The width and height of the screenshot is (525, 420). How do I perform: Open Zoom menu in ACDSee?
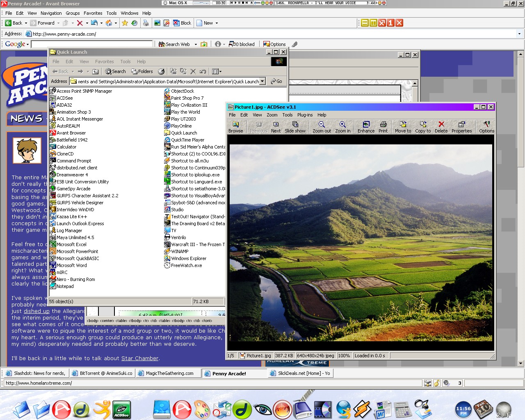tap(272, 115)
